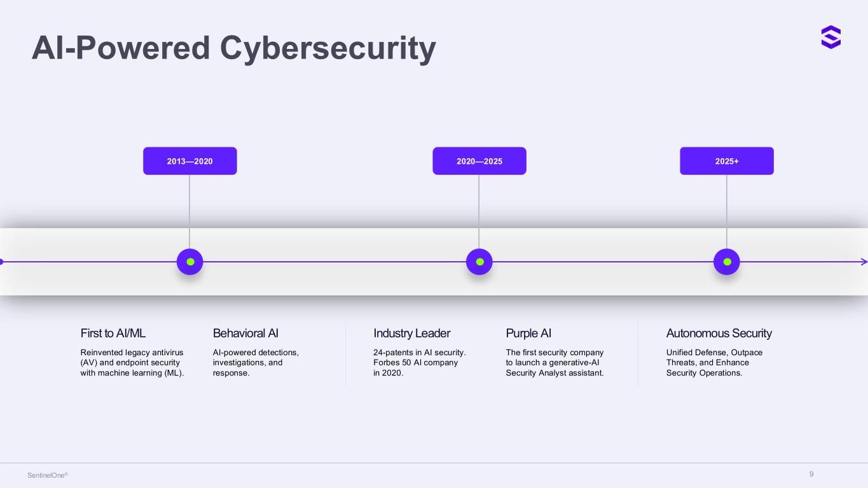Click the Unified Defense description text
Screen dimensions: 868x488
[x=714, y=362]
